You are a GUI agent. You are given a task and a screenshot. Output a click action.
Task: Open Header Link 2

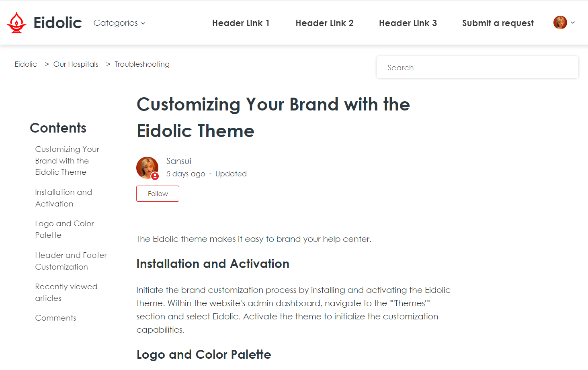[x=324, y=23]
